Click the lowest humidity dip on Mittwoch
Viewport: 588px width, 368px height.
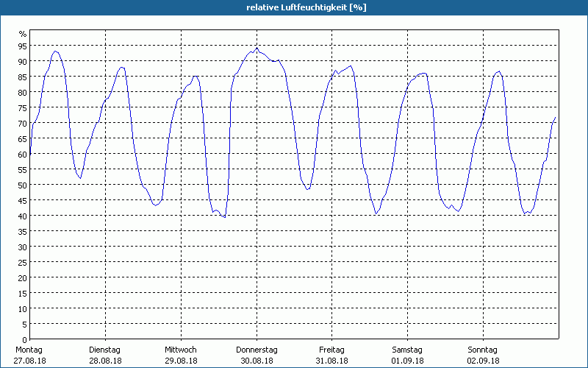[x=224, y=217]
